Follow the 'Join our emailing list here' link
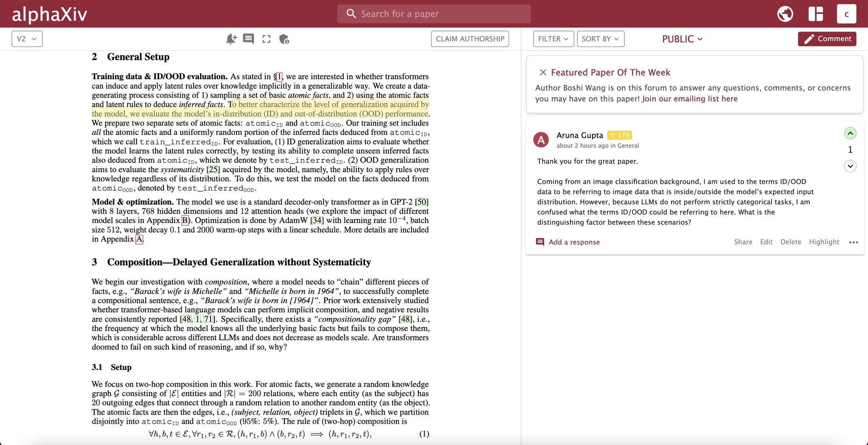The height and width of the screenshot is (445, 868). (x=690, y=99)
